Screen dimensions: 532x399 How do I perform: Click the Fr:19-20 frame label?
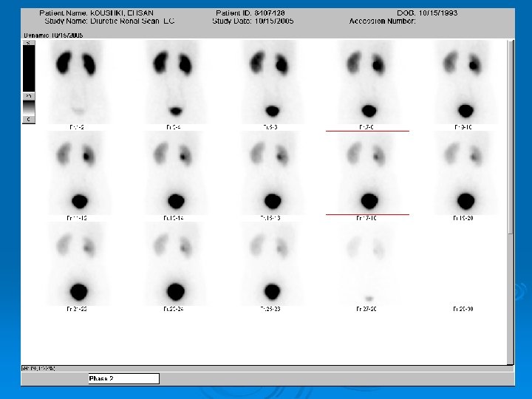coord(463,218)
